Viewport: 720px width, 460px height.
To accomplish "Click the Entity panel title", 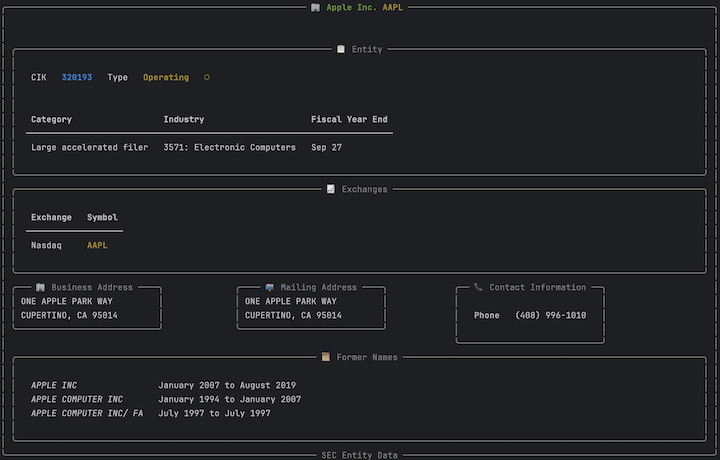I will (x=367, y=50).
